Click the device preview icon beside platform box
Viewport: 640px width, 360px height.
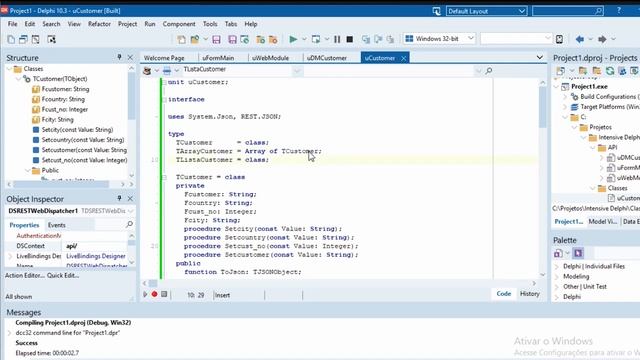click(559, 39)
